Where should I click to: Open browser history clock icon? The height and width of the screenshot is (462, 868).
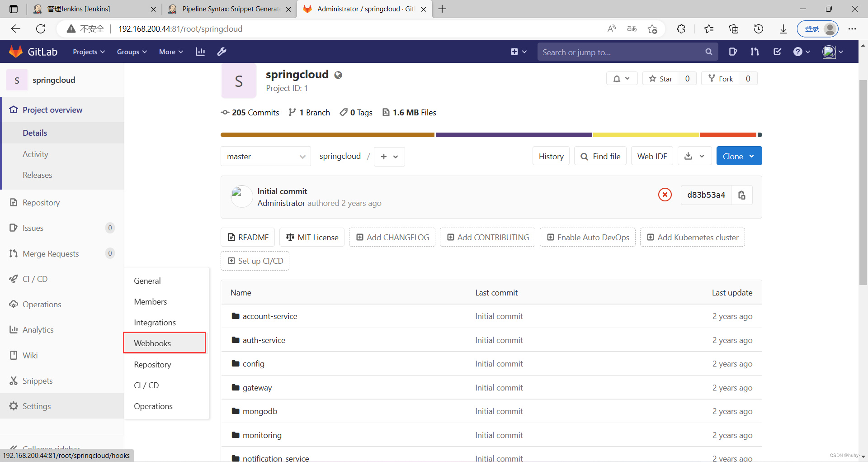point(758,29)
